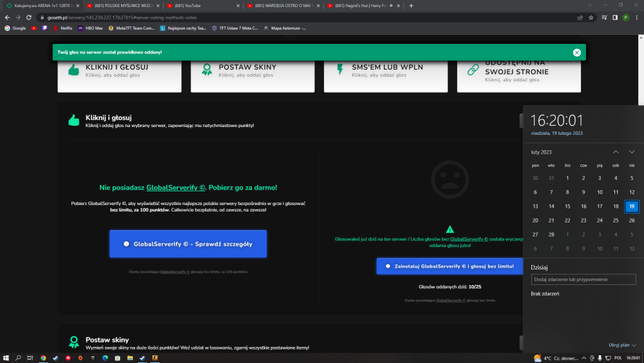Click the ribbon icon on Postaw skiny card
644x363 pixels.
point(207,70)
